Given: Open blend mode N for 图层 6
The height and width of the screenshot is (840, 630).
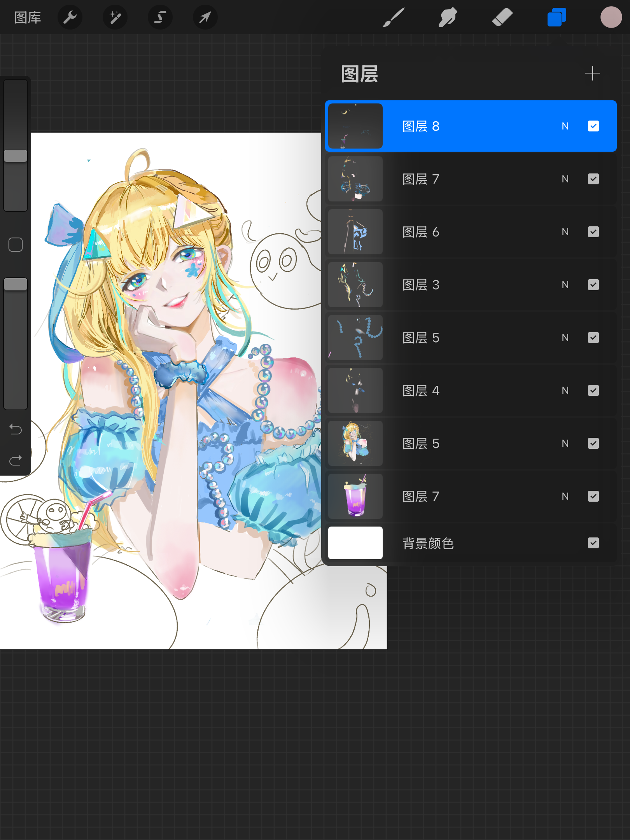Looking at the screenshot, I should tap(565, 232).
